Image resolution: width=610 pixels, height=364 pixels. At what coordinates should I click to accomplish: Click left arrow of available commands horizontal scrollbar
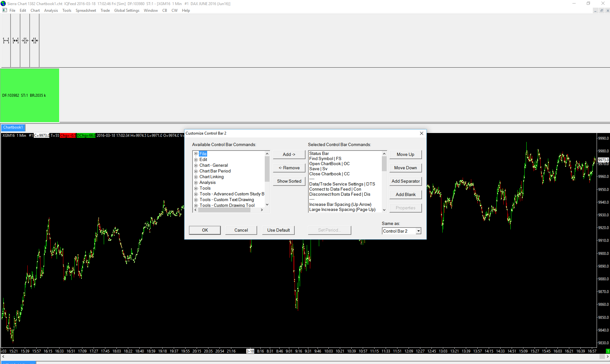pyautogui.click(x=195, y=210)
